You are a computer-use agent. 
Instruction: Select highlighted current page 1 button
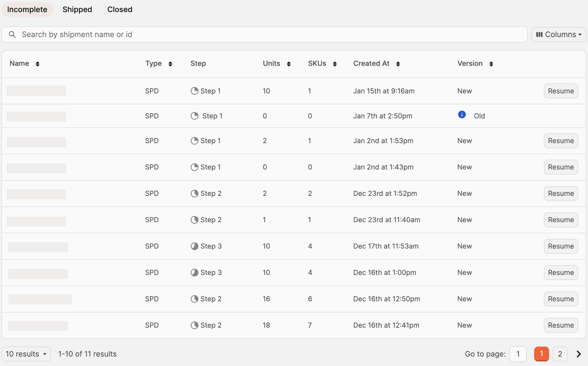(541, 354)
